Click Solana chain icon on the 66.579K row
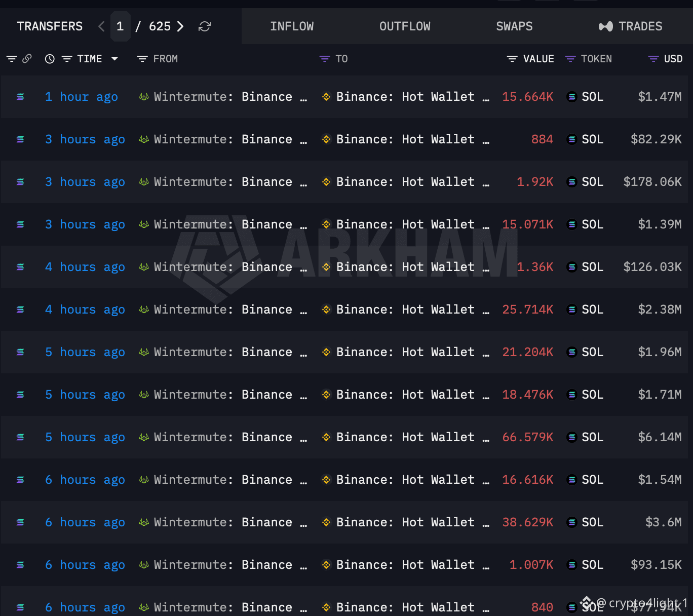The width and height of the screenshot is (693, 616). (x=20, y=437)
